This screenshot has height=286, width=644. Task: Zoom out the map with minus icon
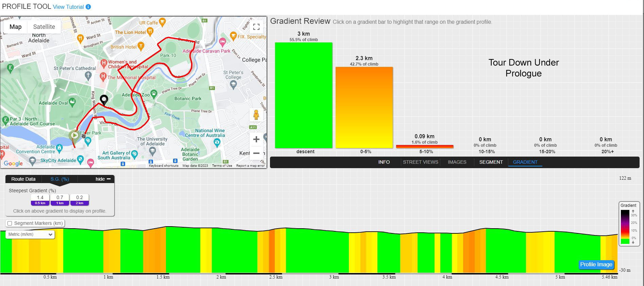click(256, 153)
